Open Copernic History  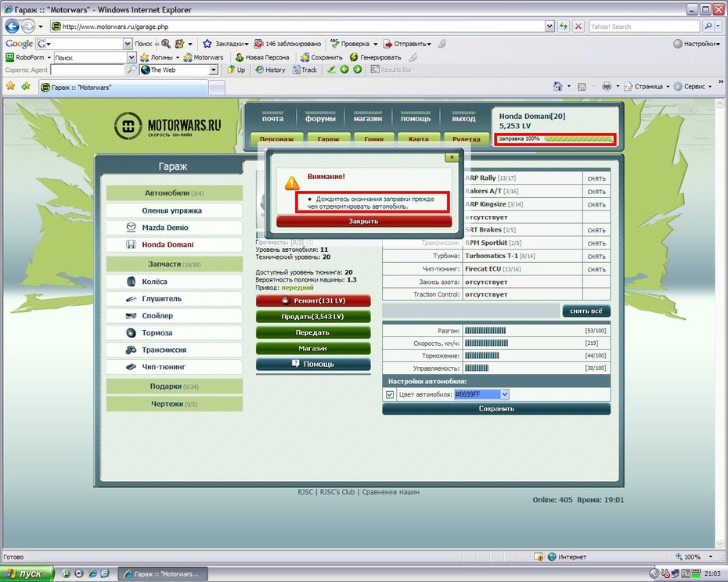pyautogui.click(x=270, y=70)
